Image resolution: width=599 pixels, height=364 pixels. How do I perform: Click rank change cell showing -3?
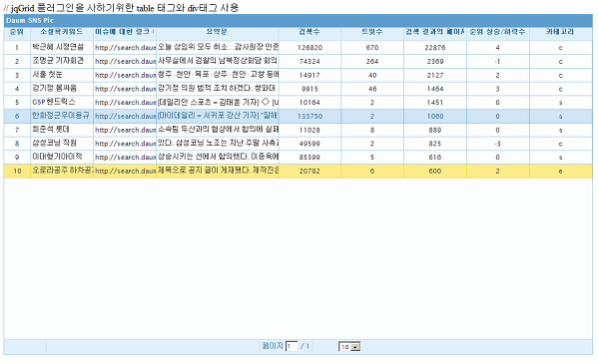coord(498,144)
